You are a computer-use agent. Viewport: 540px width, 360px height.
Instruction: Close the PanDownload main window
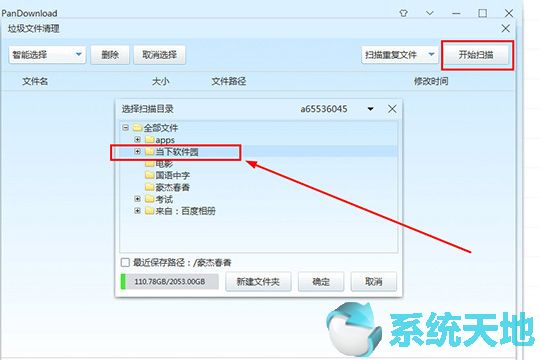(x=509, y=13)
